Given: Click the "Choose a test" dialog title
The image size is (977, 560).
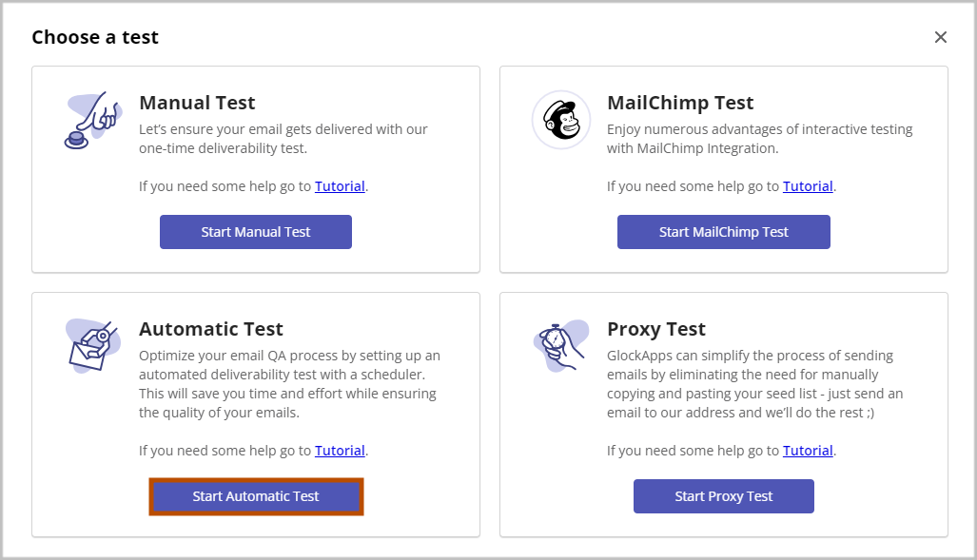Looking at the screenshot, I should point(95,37).
